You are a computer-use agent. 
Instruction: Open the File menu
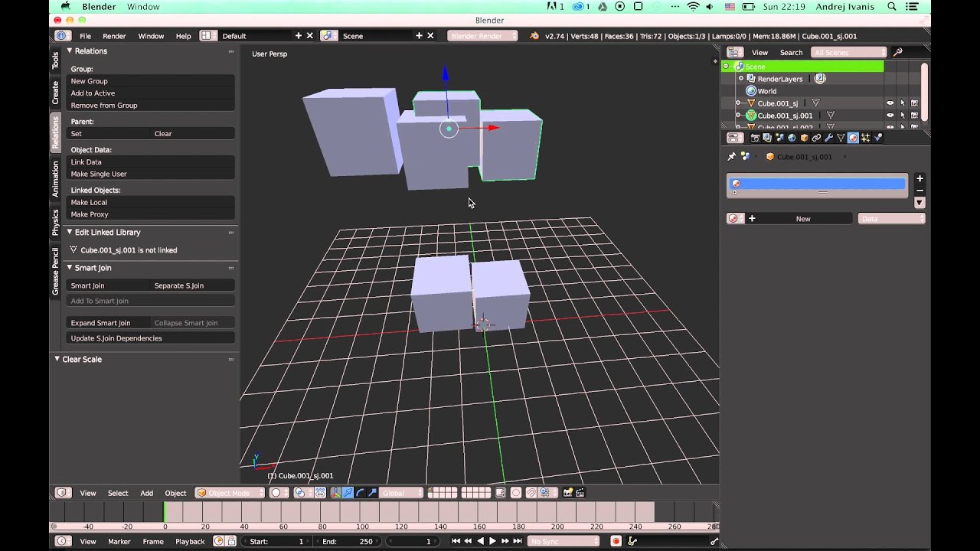[85, 36]
